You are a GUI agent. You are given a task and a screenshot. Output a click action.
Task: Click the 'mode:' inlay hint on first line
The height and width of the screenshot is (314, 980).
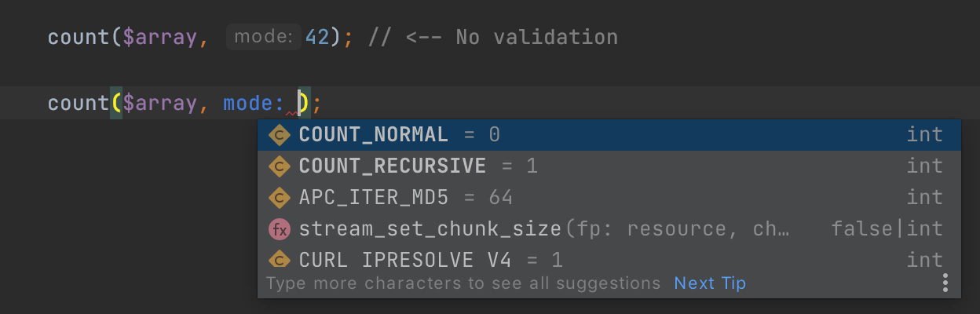pyautogui.click(x=263, y=37)
